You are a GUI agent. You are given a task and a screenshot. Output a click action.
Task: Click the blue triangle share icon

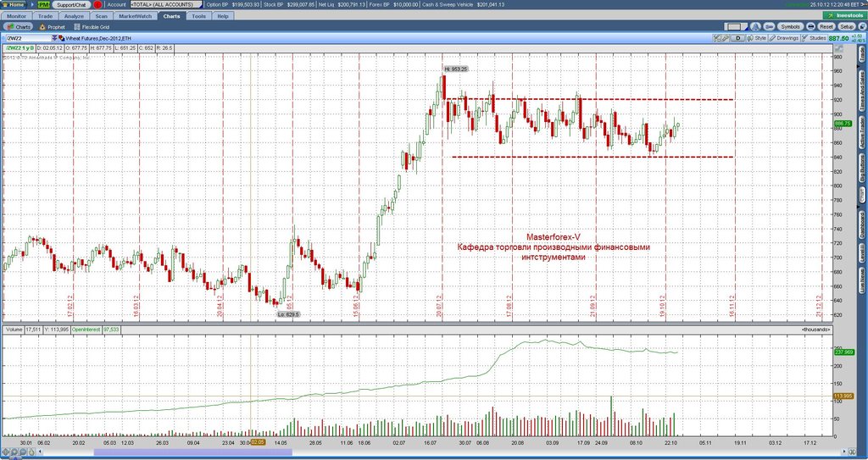pyautogui.click(x=756, y=26)
